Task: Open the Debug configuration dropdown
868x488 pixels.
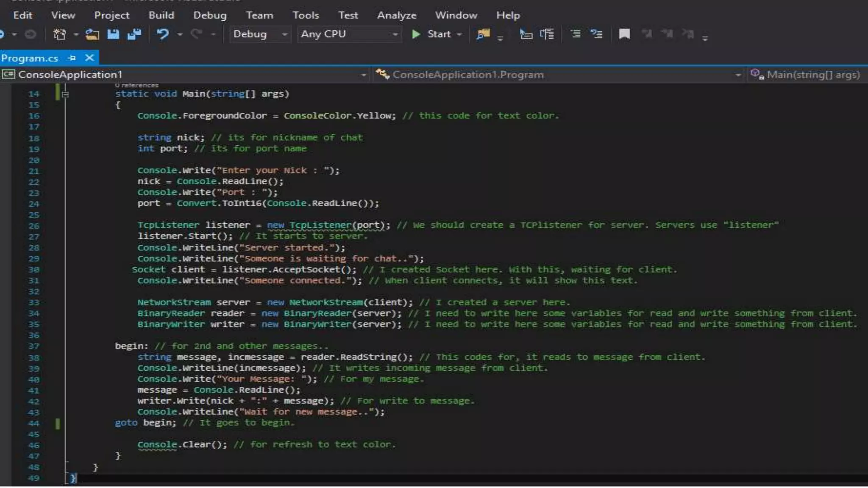Action: [x=284, y=34]
